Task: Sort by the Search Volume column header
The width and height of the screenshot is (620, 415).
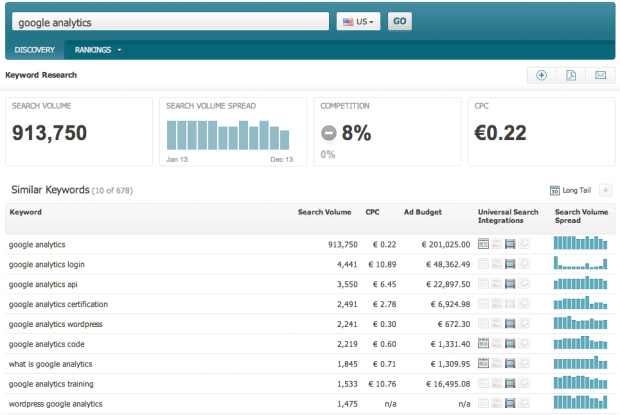Action: click(324, 212)
